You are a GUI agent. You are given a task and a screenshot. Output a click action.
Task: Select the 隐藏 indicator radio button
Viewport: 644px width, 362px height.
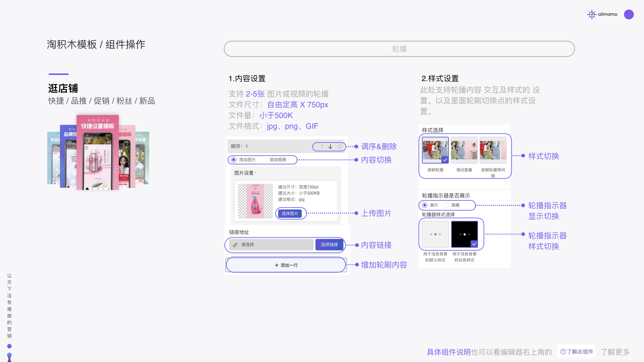[446, 205]
